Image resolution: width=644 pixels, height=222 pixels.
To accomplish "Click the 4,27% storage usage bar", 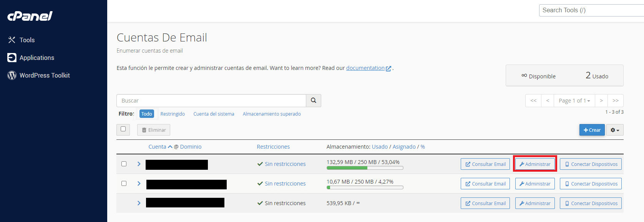I will (x=365, y=187).
